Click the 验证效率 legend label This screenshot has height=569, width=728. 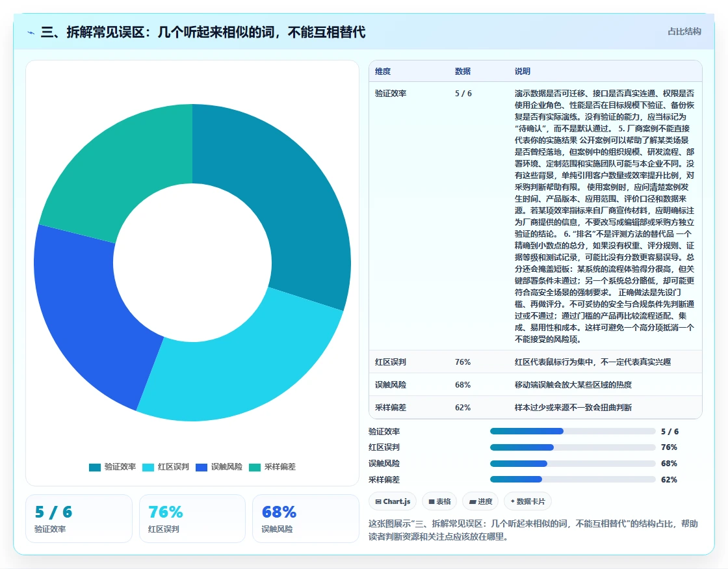point(120,467)
